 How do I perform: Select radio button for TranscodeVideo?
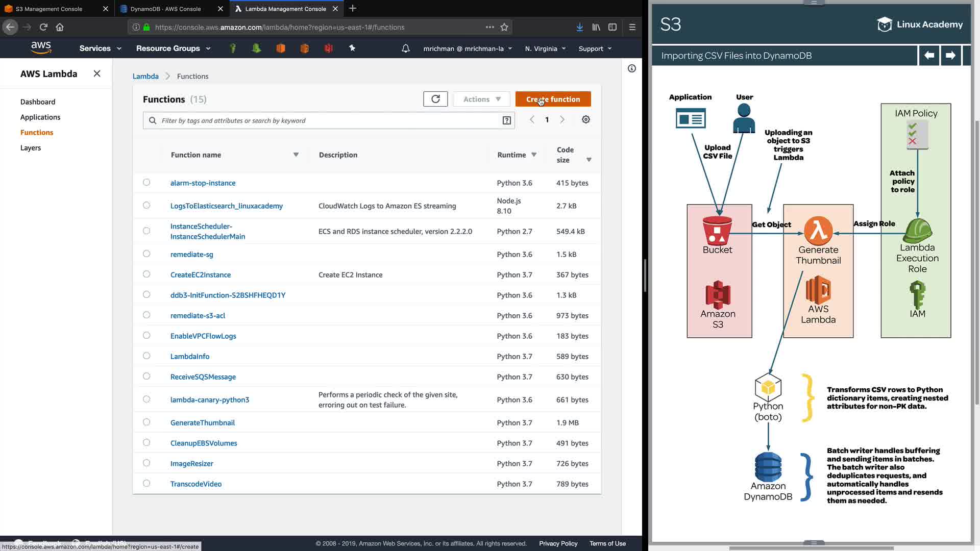click(146, 483)
